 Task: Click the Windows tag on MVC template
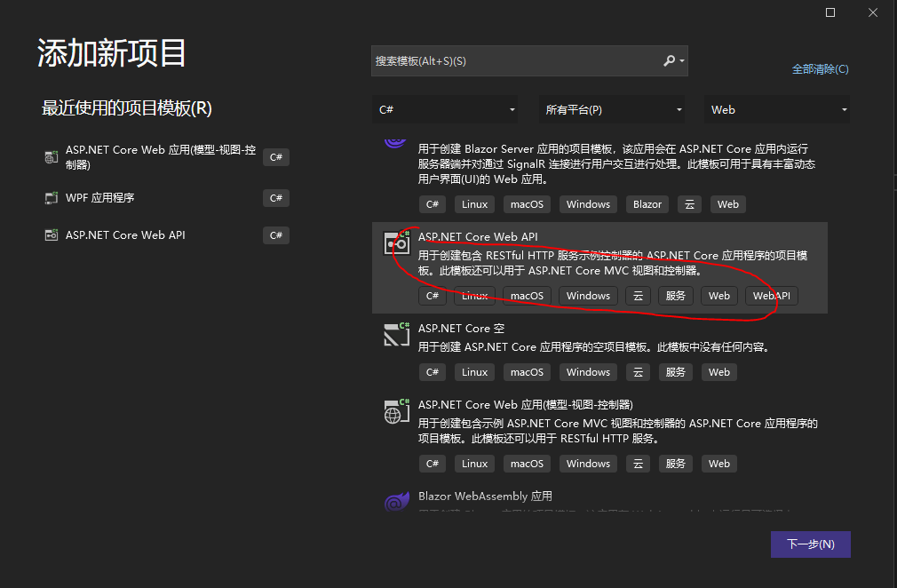pyautogui.click(x=588, y=464)
